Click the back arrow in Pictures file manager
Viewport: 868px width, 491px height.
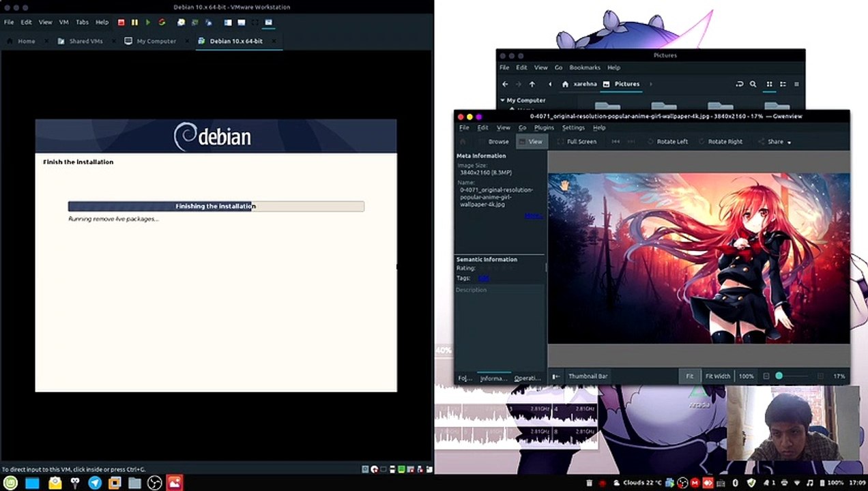pyautogui.click(x=505, y=84)
